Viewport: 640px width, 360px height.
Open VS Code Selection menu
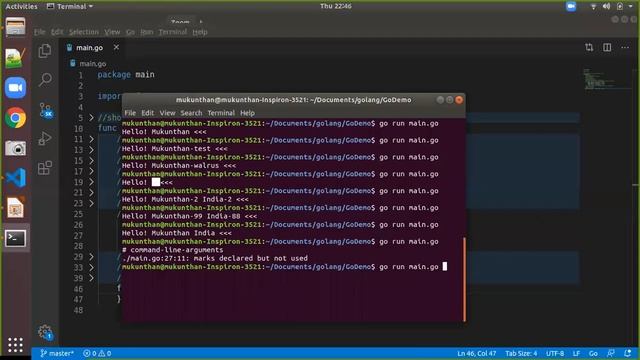83,32
